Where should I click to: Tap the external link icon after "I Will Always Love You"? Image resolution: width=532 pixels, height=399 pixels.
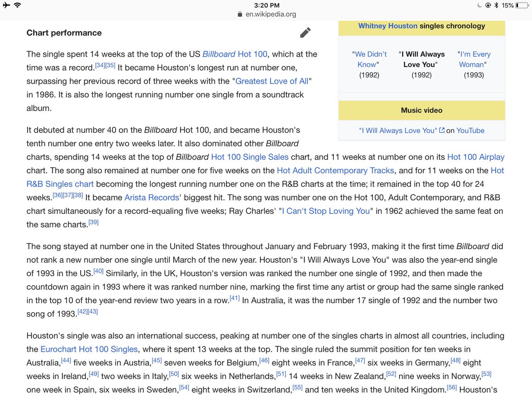pos(442,130)
